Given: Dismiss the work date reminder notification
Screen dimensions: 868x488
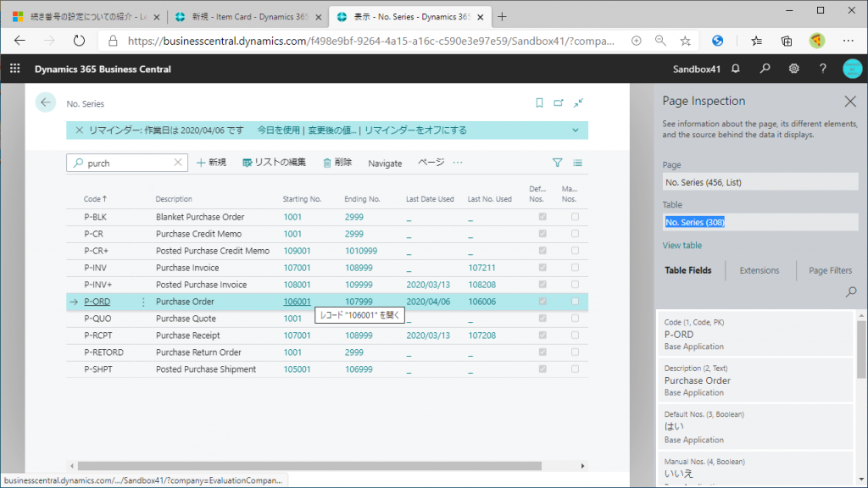Looking at the screenshot, I should (79, 130).
